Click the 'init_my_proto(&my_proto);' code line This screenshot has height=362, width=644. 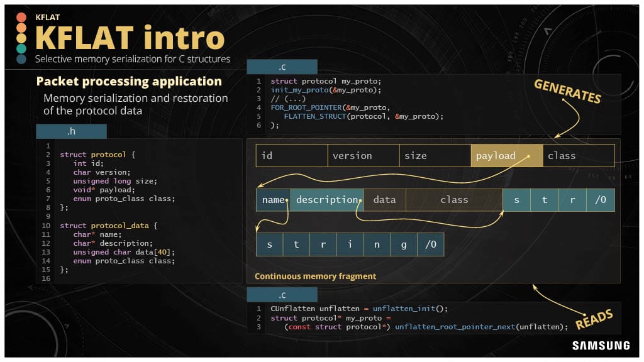click(x=326, y=90)
